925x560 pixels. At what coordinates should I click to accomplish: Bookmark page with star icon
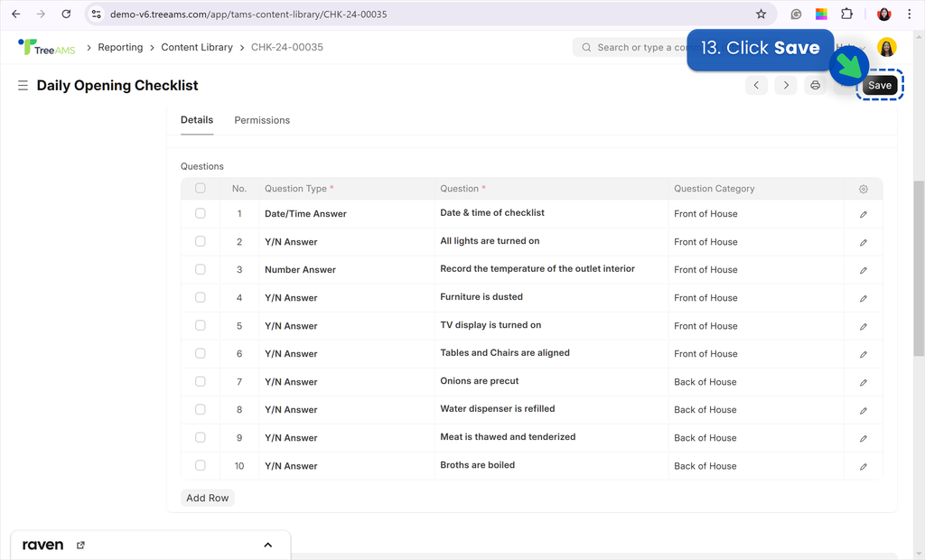tap(761, 14)
